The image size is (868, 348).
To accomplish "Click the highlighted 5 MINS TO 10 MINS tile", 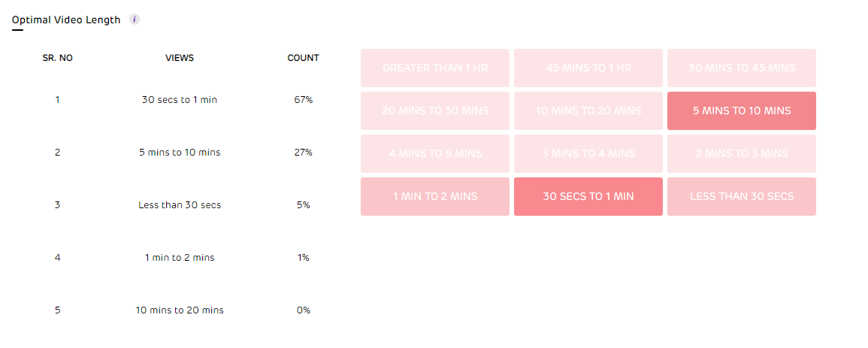I will click(742, 111).
